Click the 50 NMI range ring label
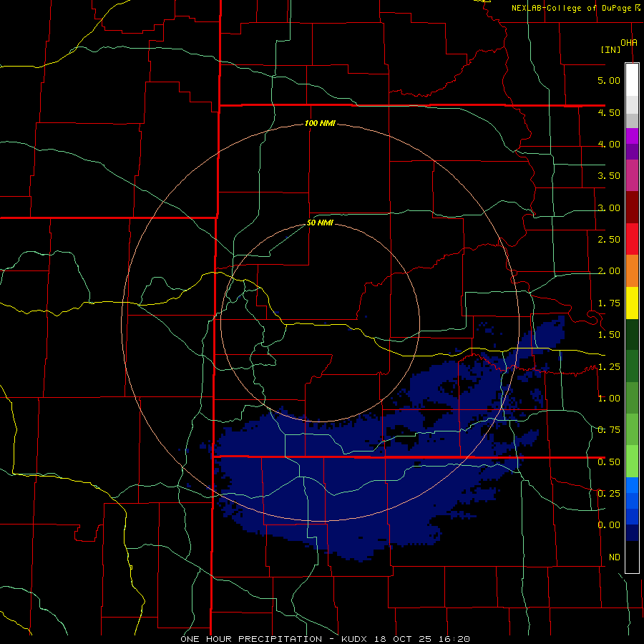Image resolution: width=644 pixels, height=644 pixels. tap(320, 223)
